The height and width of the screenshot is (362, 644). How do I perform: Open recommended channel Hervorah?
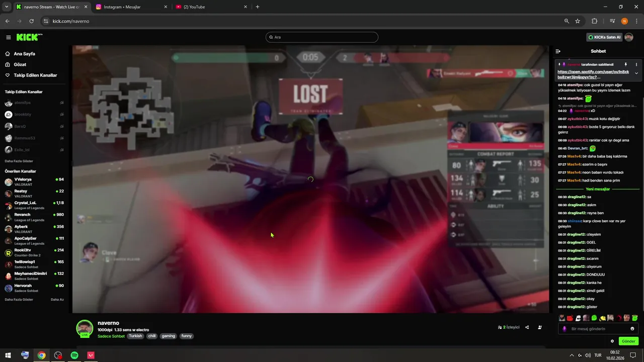(x=34, y=288)
